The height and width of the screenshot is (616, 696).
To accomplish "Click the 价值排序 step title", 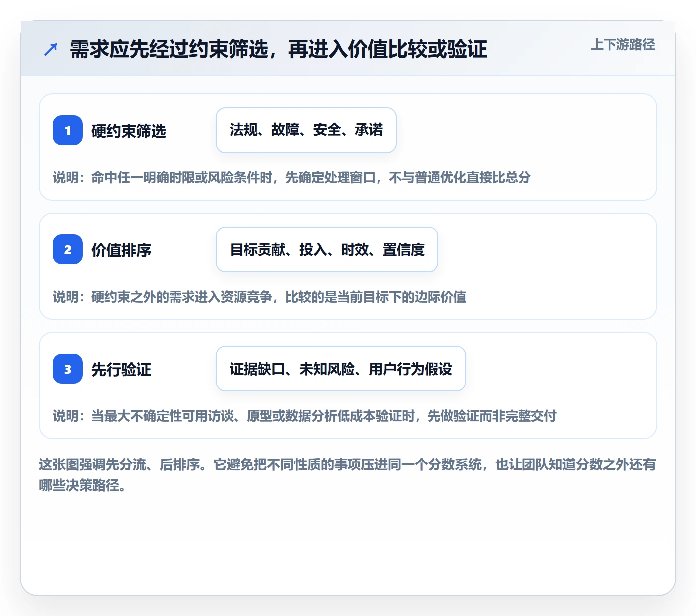I will pyautogui.click(x=121, y=250).
